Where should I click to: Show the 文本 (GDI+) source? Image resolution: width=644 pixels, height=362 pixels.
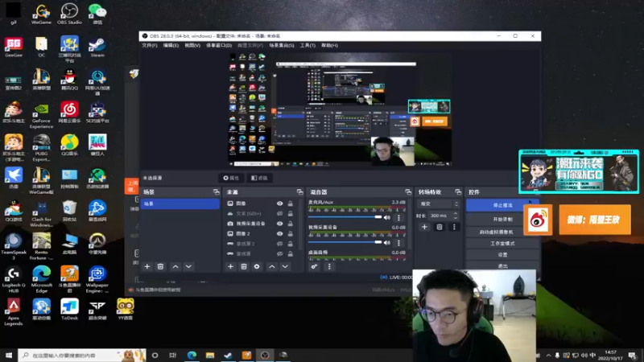(279, 213)
